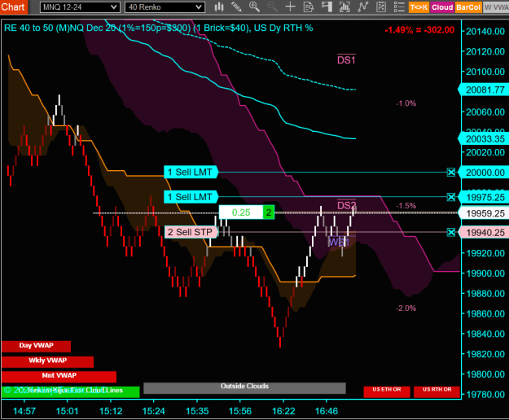Viewport: 509px width, 420px height.
Task: Click the upper DS1 pivot label
Action: click(346, 59)
